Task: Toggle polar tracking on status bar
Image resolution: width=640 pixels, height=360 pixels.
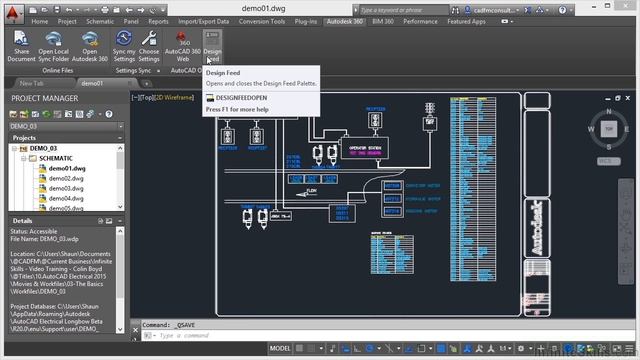Action: point(369,349)
